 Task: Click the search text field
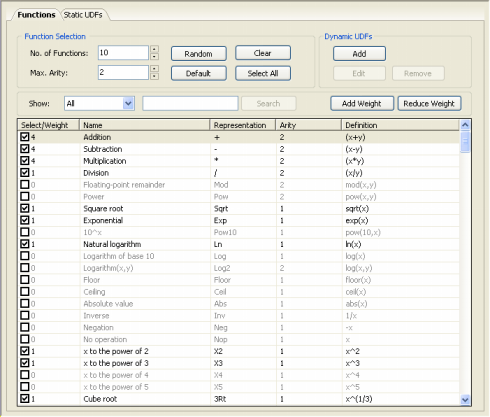[190, 103]
